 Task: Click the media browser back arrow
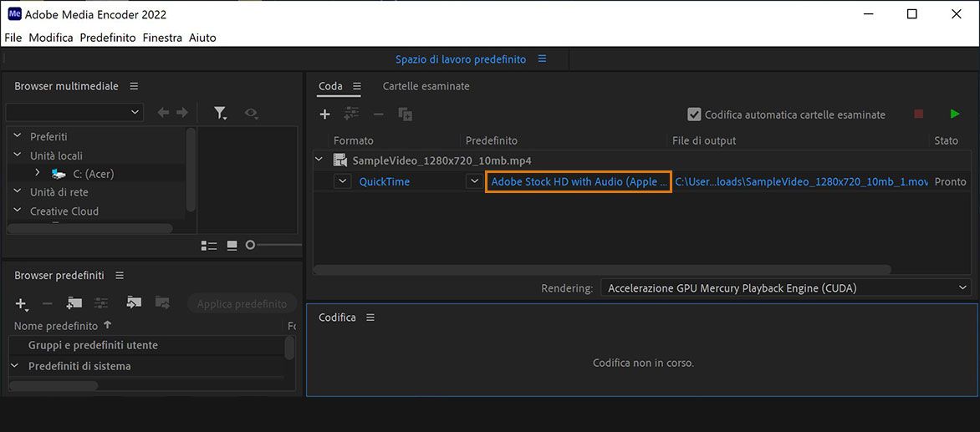click(x=163, y=112)
